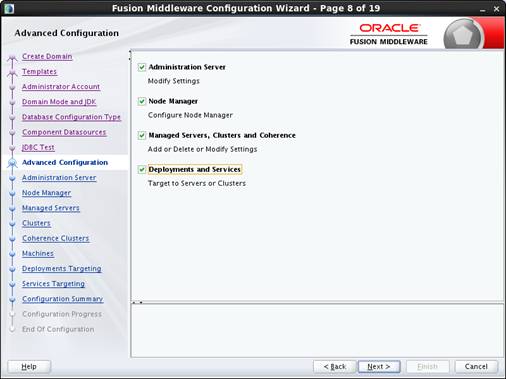Viewport: 506px width, 379px height.
Task: Open Database Configuration Type step
Action: click(x=71, y=117)
